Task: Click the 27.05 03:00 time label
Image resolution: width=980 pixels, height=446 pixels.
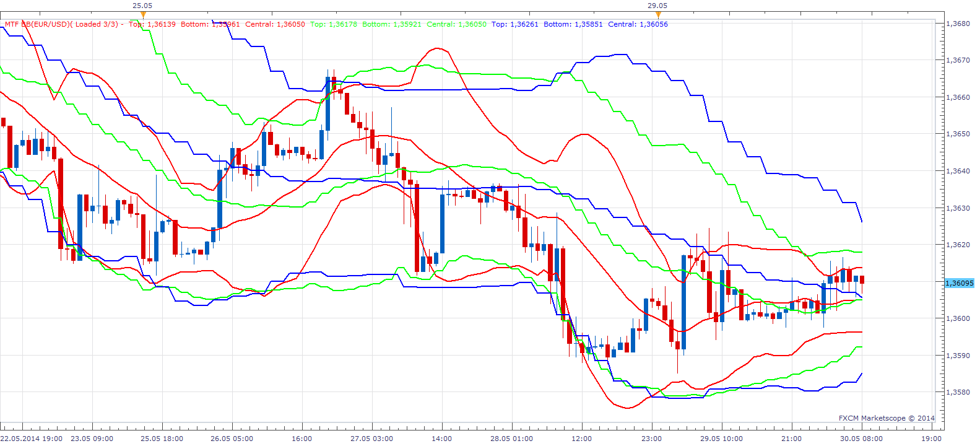Action: pos(372,439)
